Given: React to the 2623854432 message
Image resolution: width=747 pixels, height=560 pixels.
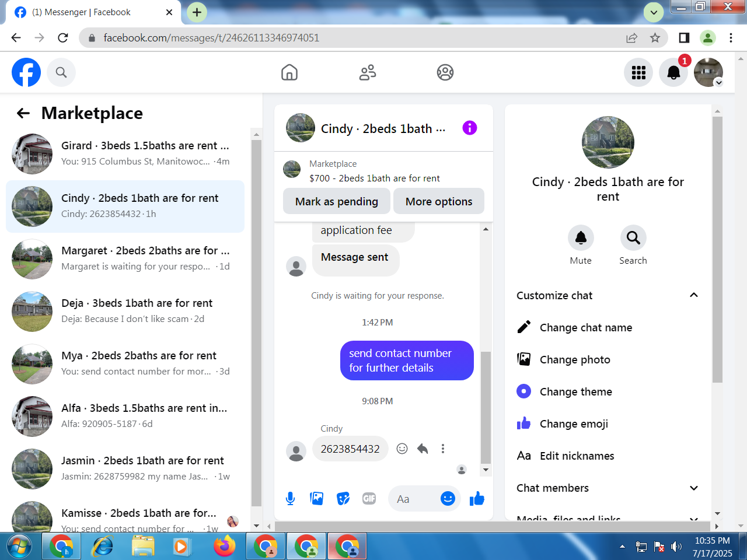Looking at the screenshot, I should click(x=402, y=449).
